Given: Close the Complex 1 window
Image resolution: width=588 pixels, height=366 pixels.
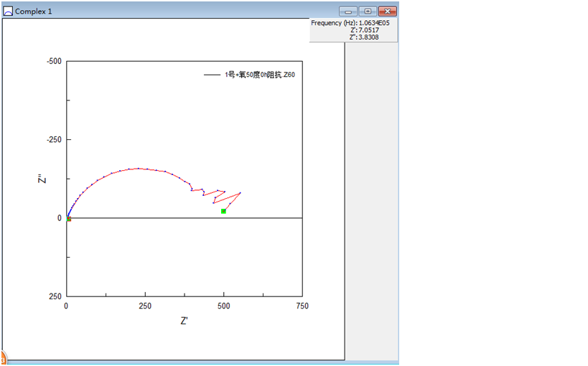Looking at the screenshot, I should (388, 11).
